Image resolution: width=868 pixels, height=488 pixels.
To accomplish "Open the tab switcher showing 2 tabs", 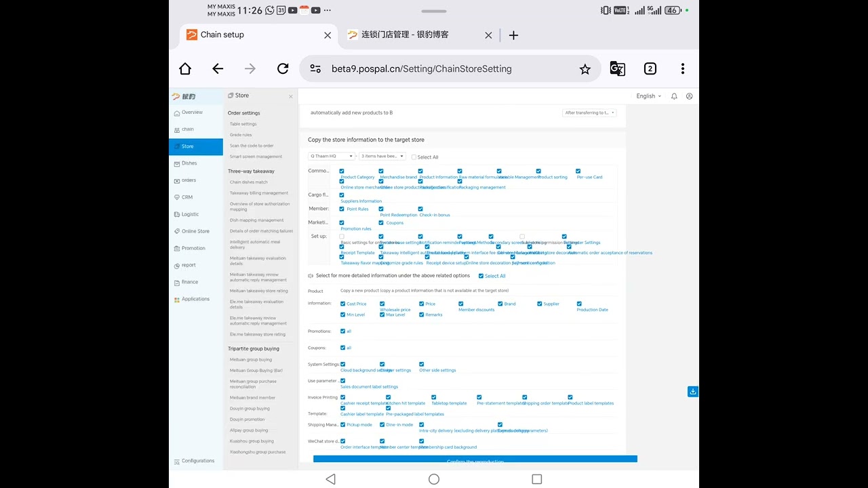I will [x=650, y=68].
